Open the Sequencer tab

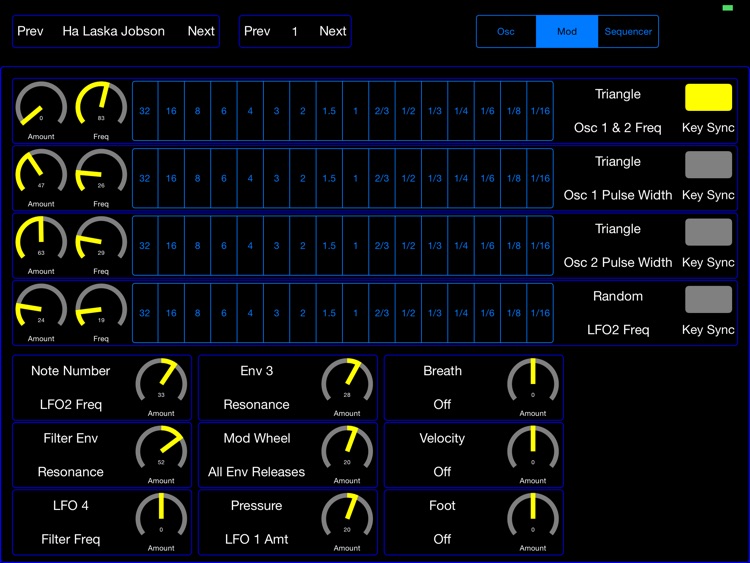tap(628, 32)
